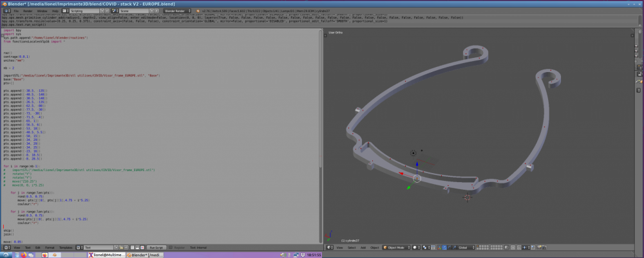Image resolution: width=644 pixels, height=258 pixels.
Task: Open the Blender Render engine dropdown
Action: [x=176, y=11]
